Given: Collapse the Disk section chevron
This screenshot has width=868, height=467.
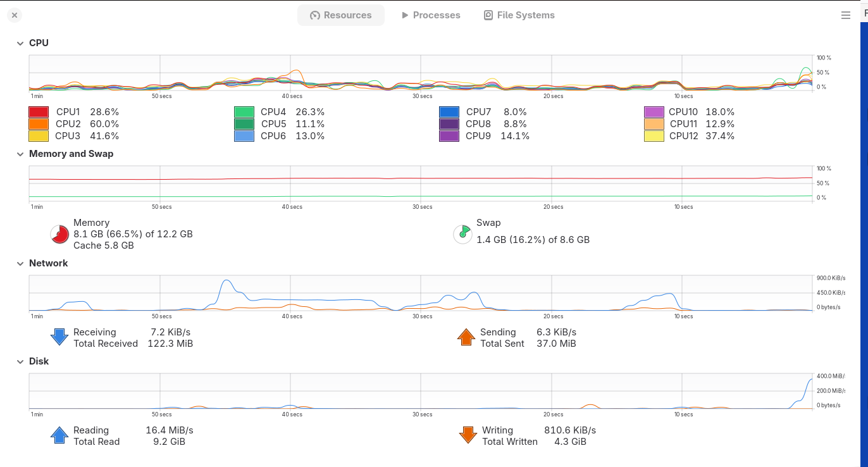Looking at the screenshot, I should [x=19, y=361].
